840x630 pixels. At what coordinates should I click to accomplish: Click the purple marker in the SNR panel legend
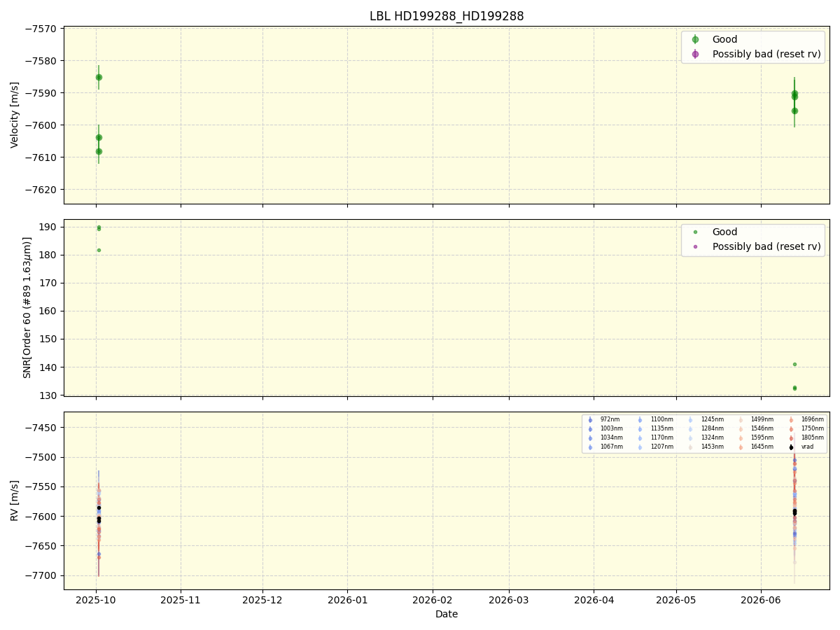point(695,246)
